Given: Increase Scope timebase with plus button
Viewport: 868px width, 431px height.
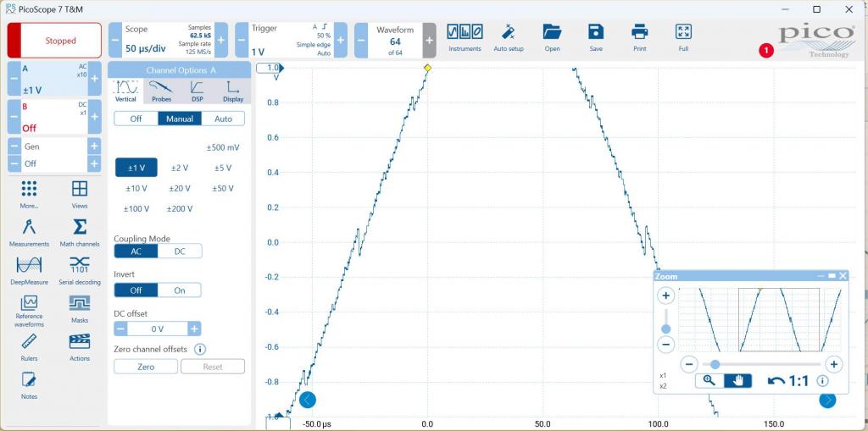Looking at the screenshot, I should pos(220,40).
